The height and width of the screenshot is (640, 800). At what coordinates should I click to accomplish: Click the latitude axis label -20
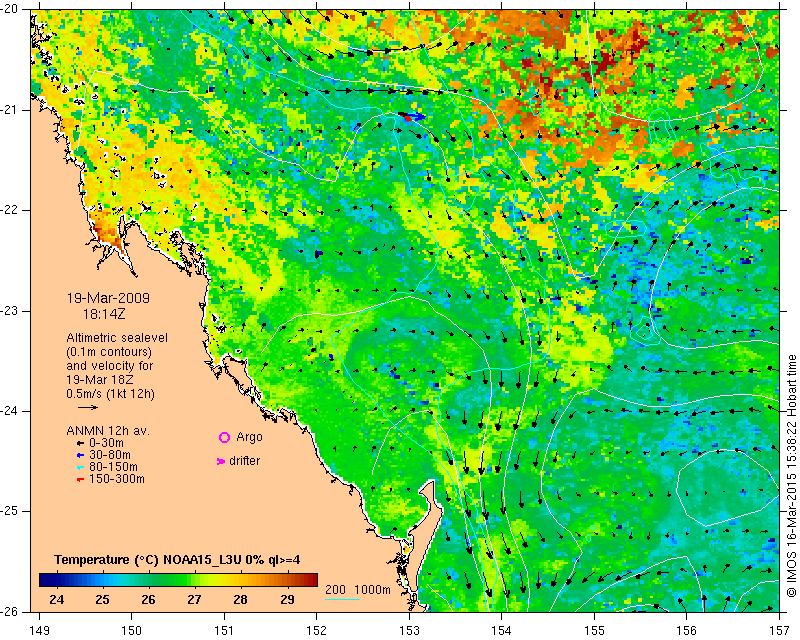click(x=9, y=10)
